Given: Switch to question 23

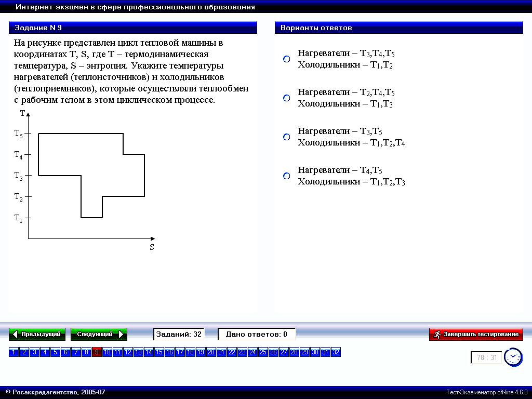Looking at the screenshot, I should pyautogui.click(x=242, y=352).
